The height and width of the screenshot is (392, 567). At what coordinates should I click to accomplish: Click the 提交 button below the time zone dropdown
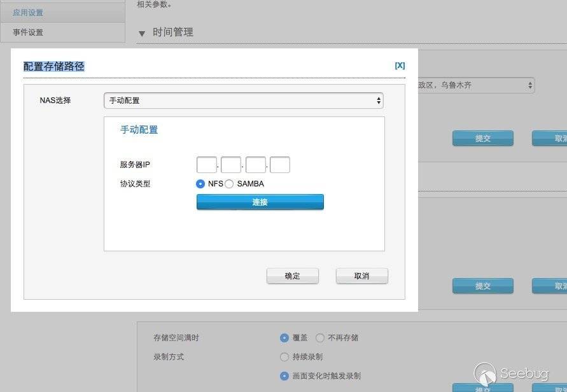483,138
